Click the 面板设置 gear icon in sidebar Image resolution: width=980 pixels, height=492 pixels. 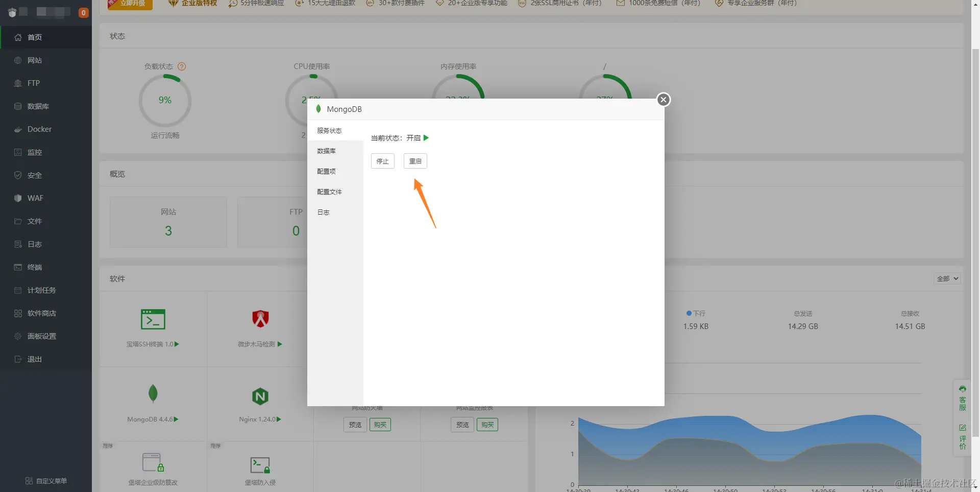pos(18,336)
